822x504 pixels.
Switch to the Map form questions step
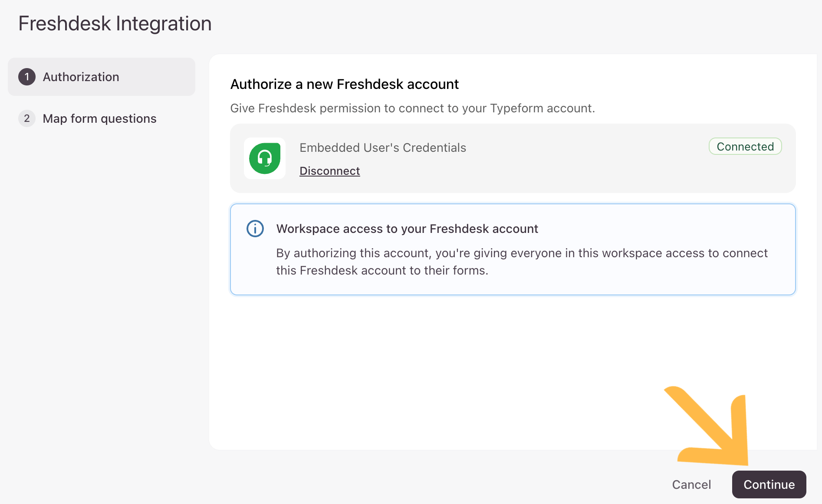(x=99, y=118)
